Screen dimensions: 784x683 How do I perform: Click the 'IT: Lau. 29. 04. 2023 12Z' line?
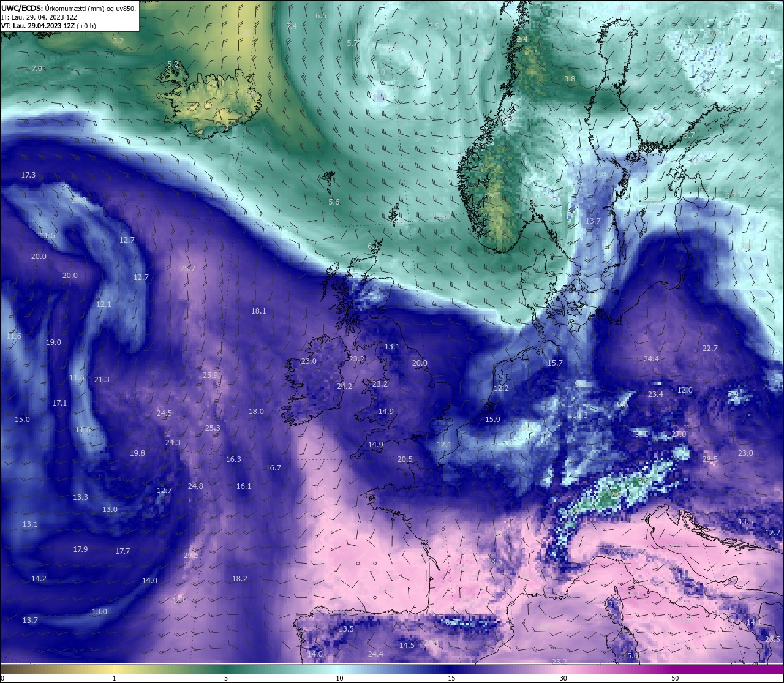click(39, 17)
